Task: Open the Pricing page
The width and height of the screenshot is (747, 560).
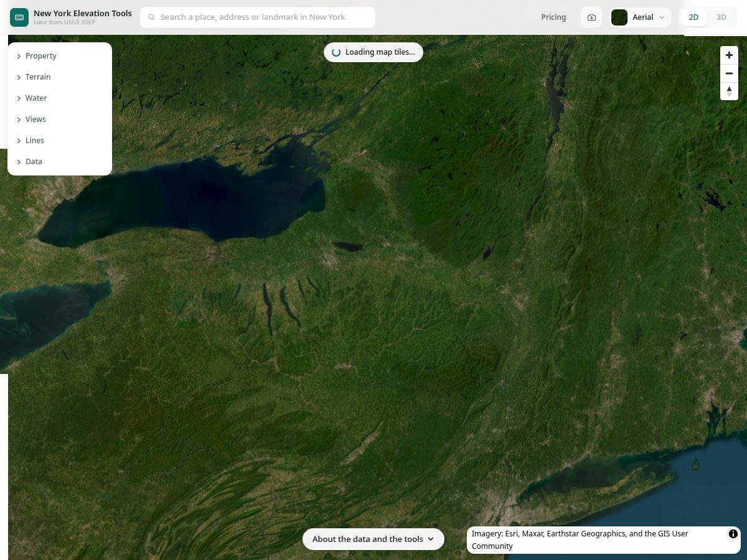Action: tap(553, 17)
